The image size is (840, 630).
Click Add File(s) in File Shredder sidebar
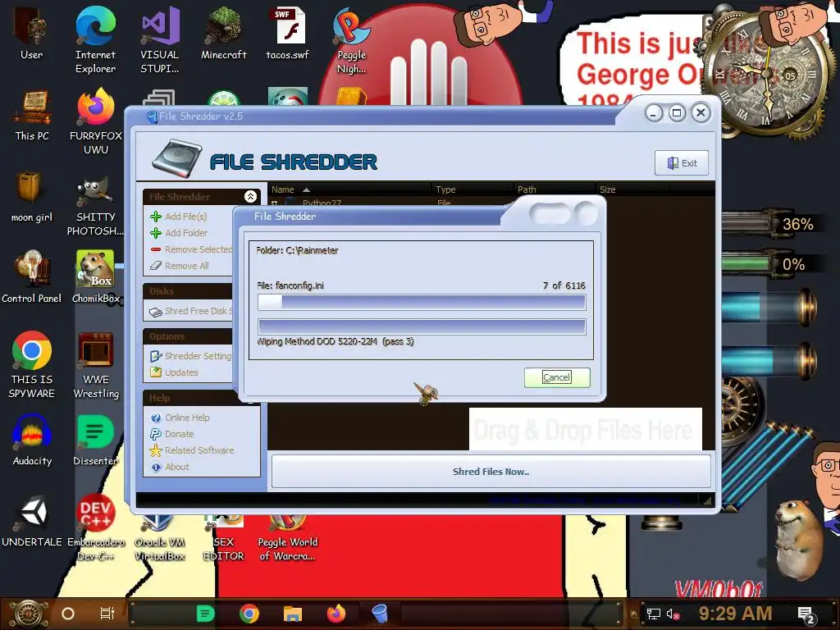[178, 217]
